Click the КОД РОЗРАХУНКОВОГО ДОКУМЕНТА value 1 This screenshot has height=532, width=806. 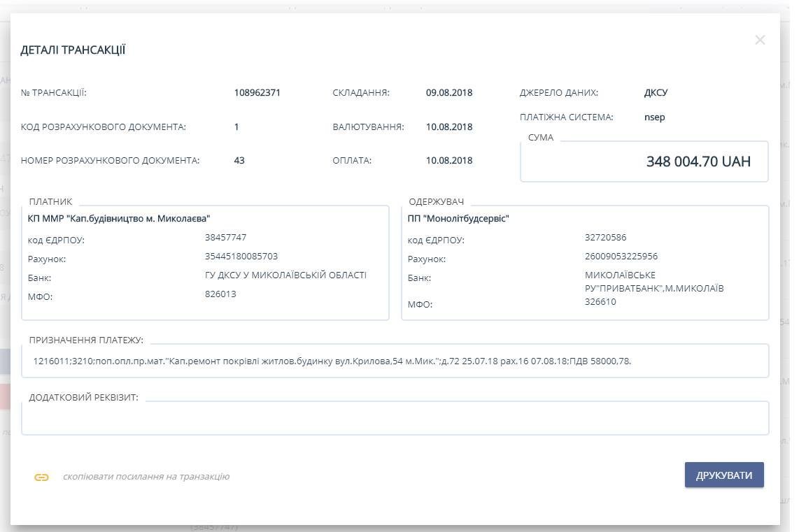pos(236,127)
